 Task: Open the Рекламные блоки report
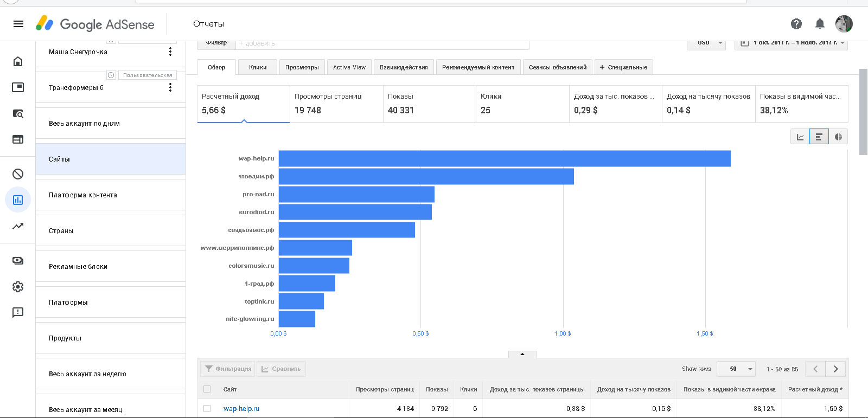(x=111, y=266)
